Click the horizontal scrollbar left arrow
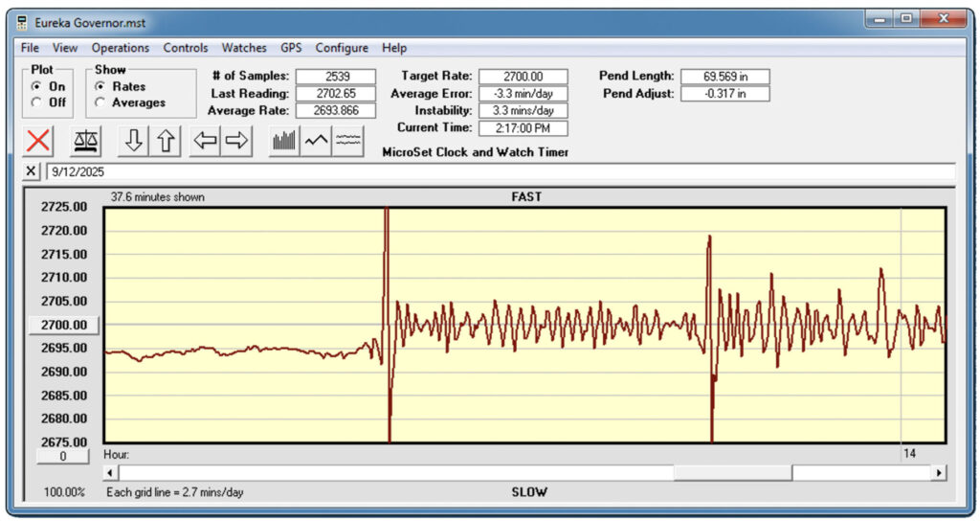This screenshot has height=521, width=980. click(x=111, y=472)
